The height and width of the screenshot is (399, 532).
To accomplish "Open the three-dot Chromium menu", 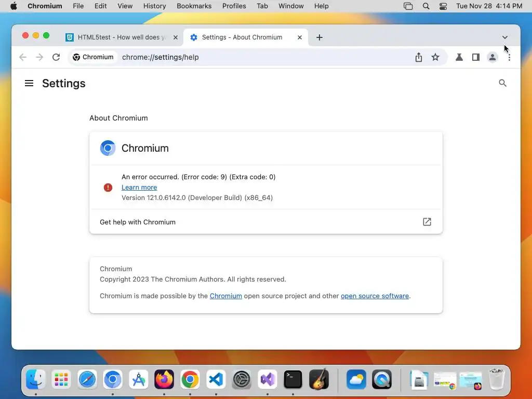I will [x=509, y=57].
